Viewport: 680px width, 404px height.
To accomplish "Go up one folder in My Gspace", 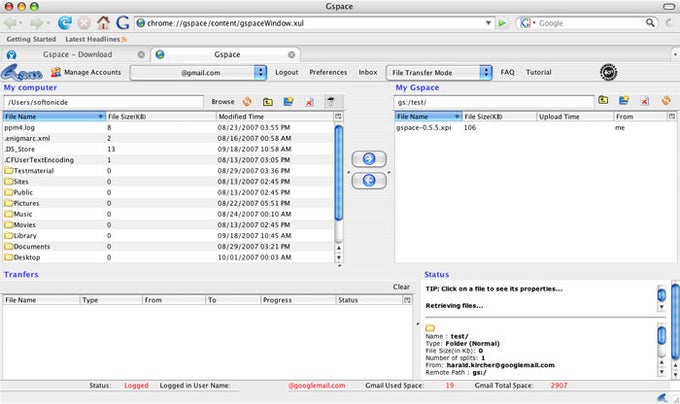I will tap(603, 101).
